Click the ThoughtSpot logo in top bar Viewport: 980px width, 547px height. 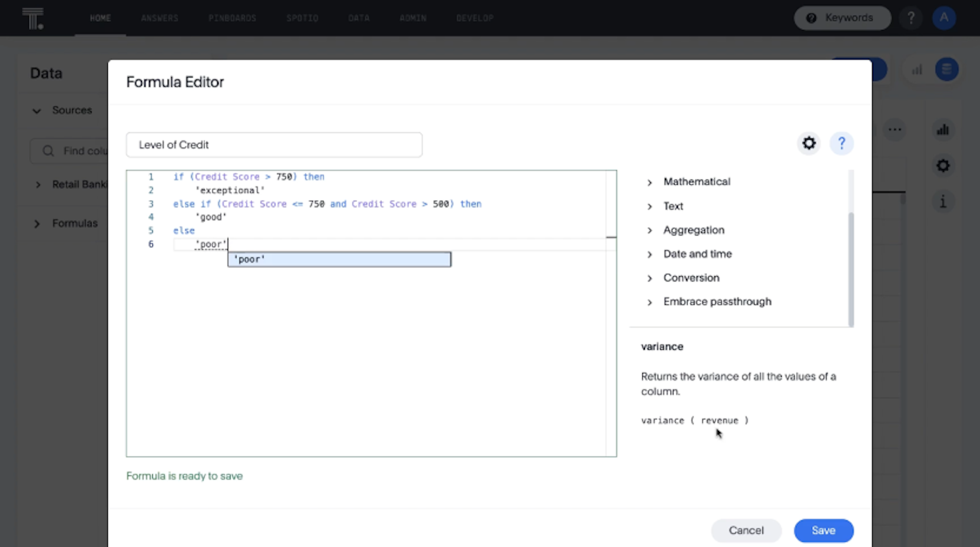[33, 18]
